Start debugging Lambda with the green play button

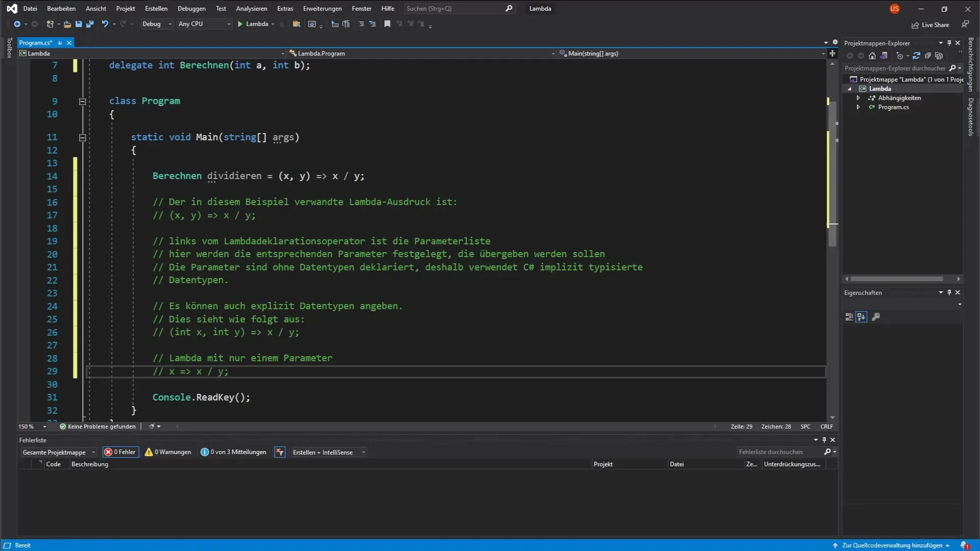240,24
